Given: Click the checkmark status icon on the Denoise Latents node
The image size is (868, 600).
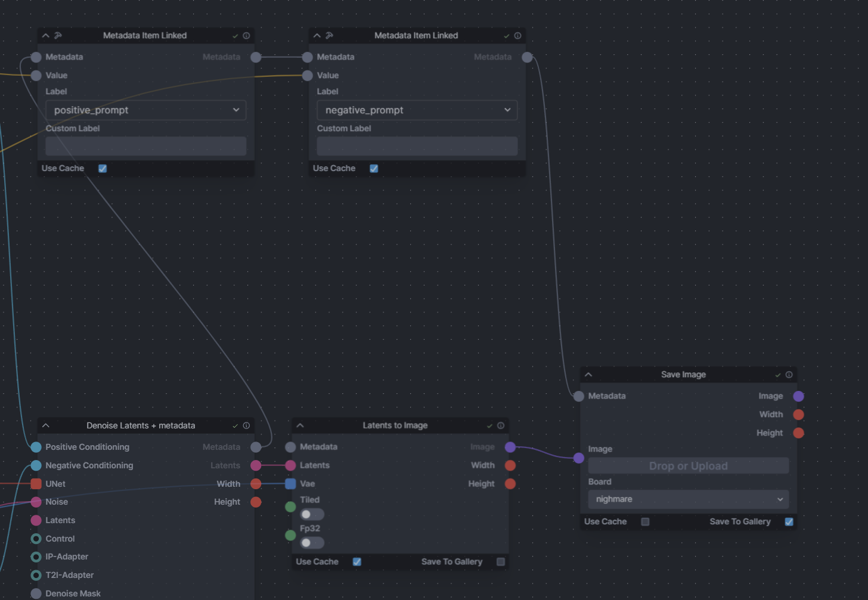Looking at the screenshot, I should [235, 426].
